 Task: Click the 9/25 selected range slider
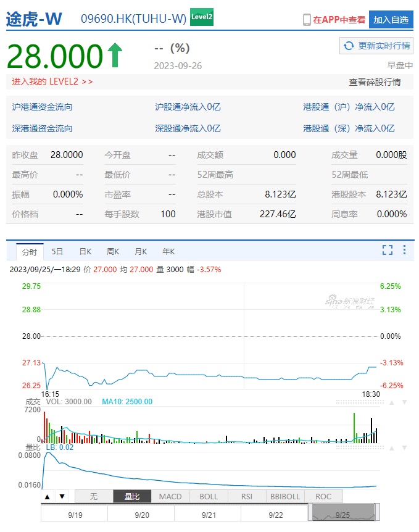pos(343,513)
